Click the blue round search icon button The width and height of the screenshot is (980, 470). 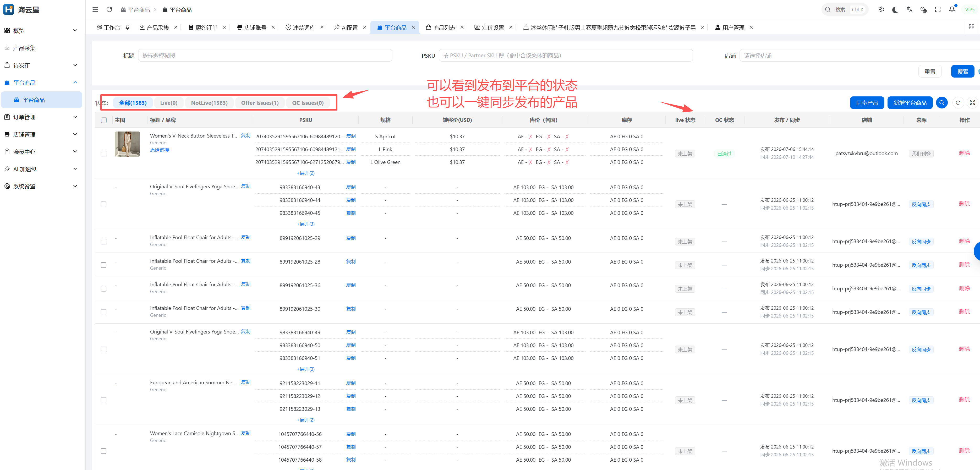point(941,103)
